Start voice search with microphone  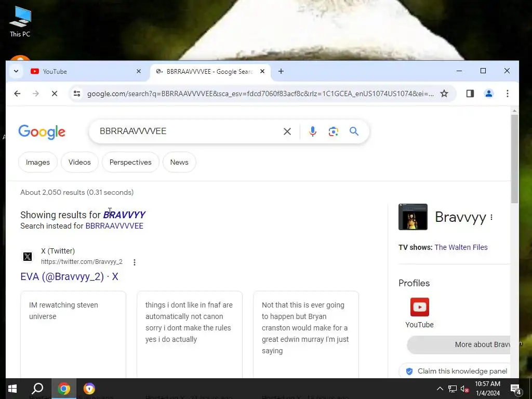point(312,131)
